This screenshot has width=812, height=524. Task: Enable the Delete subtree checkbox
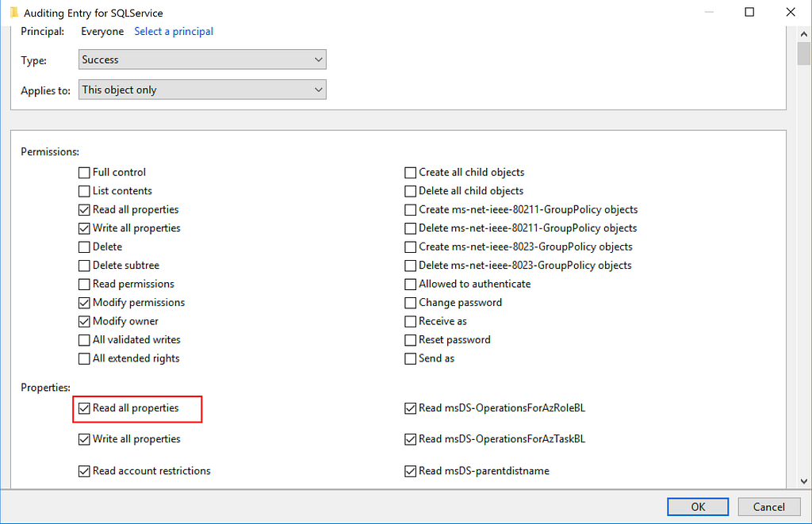click(84, 266)
